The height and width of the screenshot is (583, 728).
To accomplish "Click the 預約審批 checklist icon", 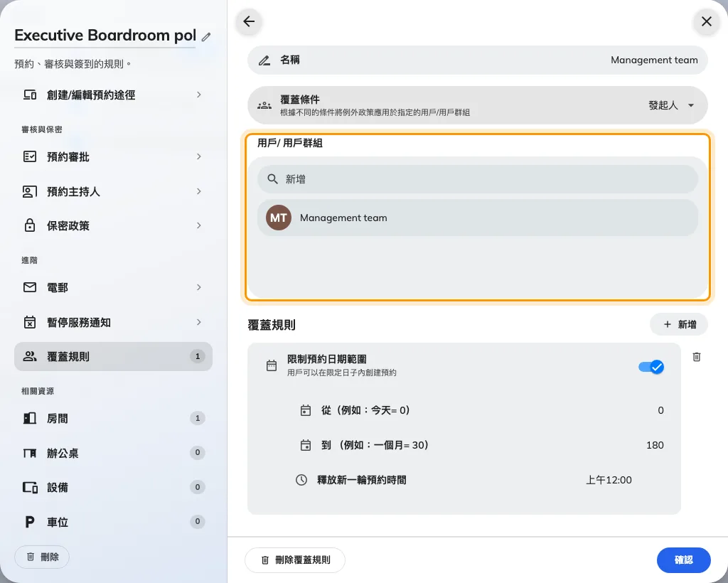I will point(30,156).
